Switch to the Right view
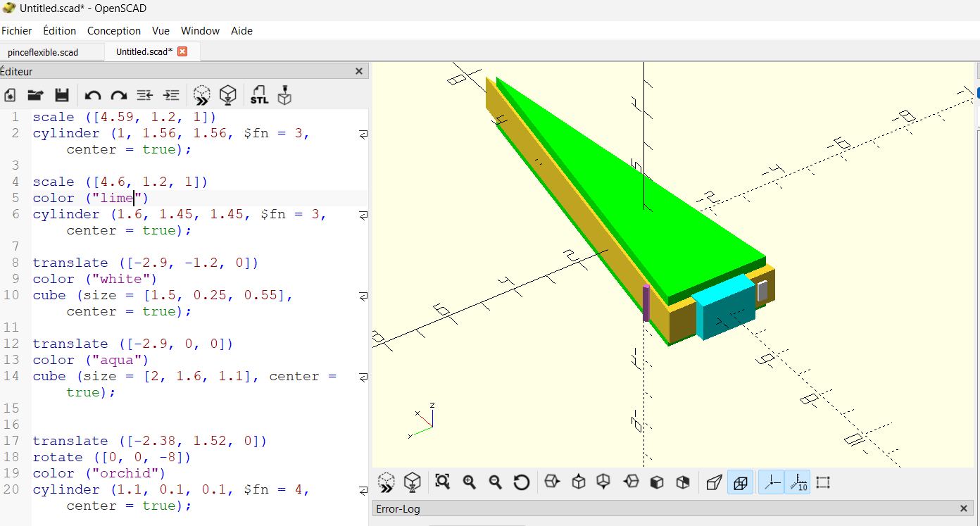Screen dimensions: 980x526 (553, 482)
